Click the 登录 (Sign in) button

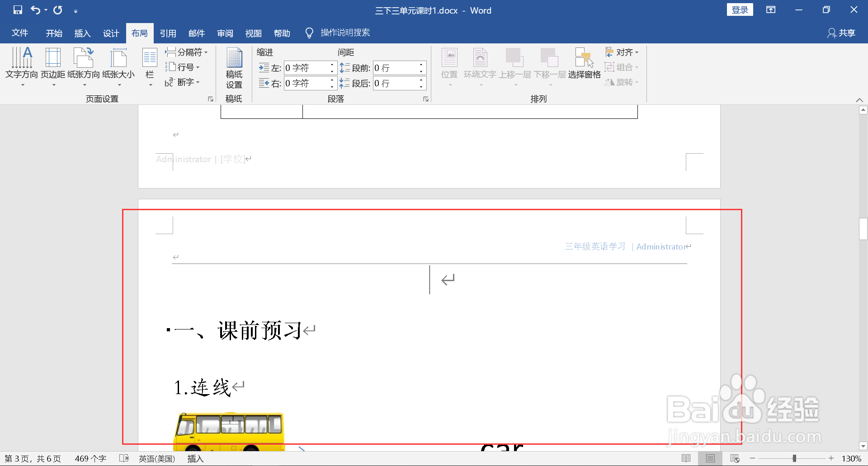coord(740,9)
